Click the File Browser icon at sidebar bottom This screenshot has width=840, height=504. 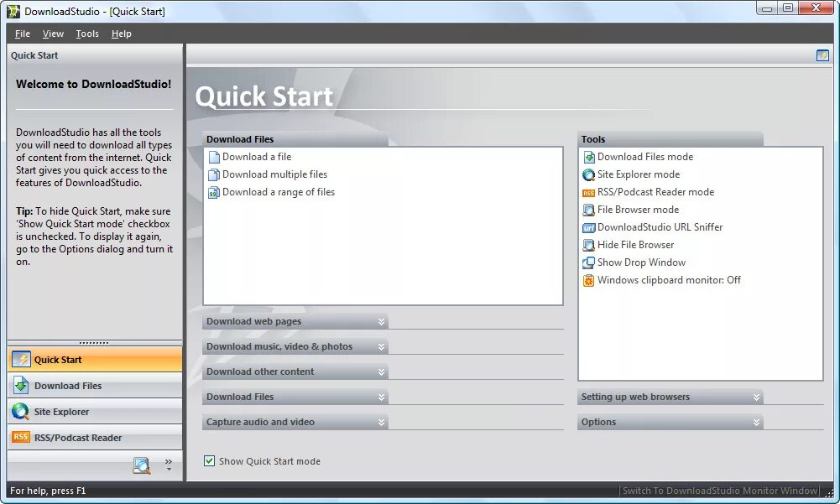[142, 465]
